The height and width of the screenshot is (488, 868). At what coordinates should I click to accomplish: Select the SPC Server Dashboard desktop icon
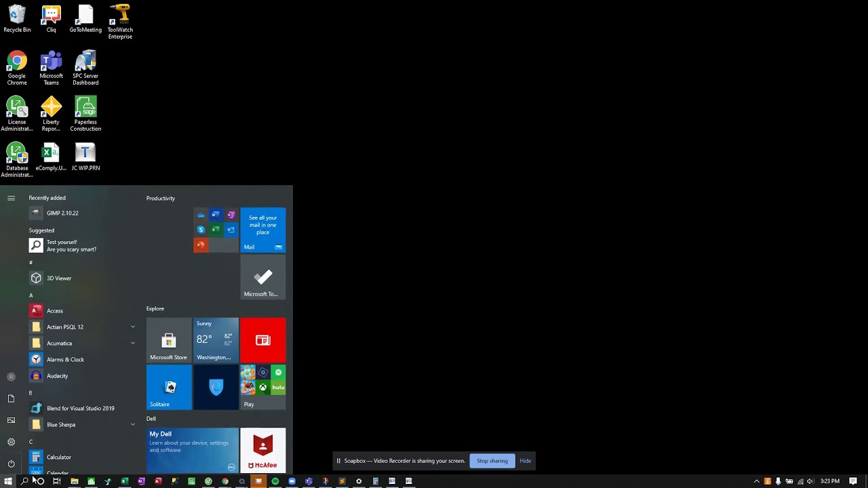[x=85, y=68]
